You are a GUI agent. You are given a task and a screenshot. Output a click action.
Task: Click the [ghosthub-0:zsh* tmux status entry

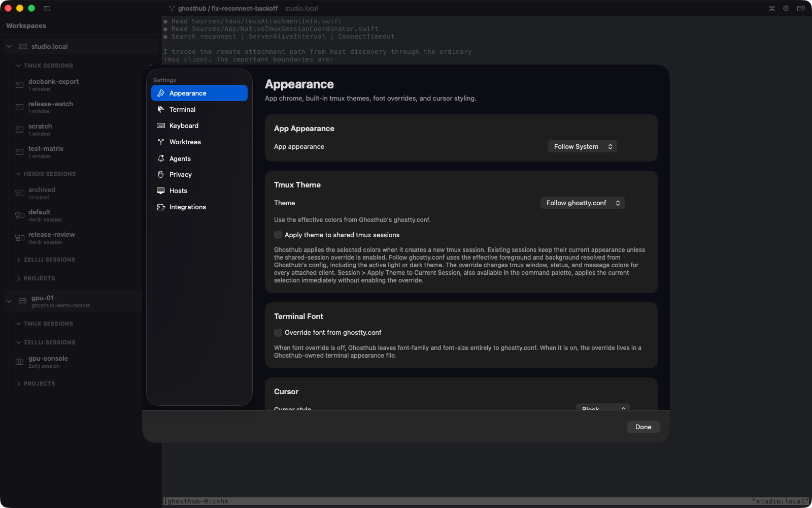[196, 501]
